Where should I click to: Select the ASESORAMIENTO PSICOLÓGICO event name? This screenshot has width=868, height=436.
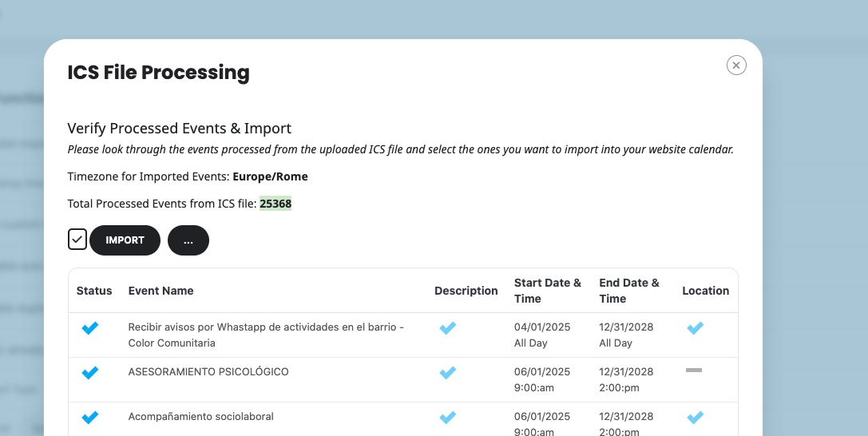tap(208, 372)
